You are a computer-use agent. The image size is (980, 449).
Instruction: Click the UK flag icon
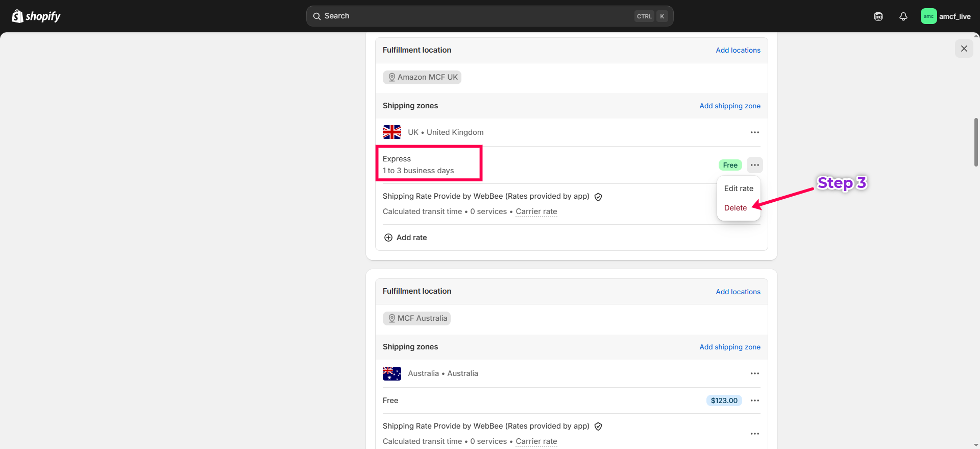[x=392, y=132]
